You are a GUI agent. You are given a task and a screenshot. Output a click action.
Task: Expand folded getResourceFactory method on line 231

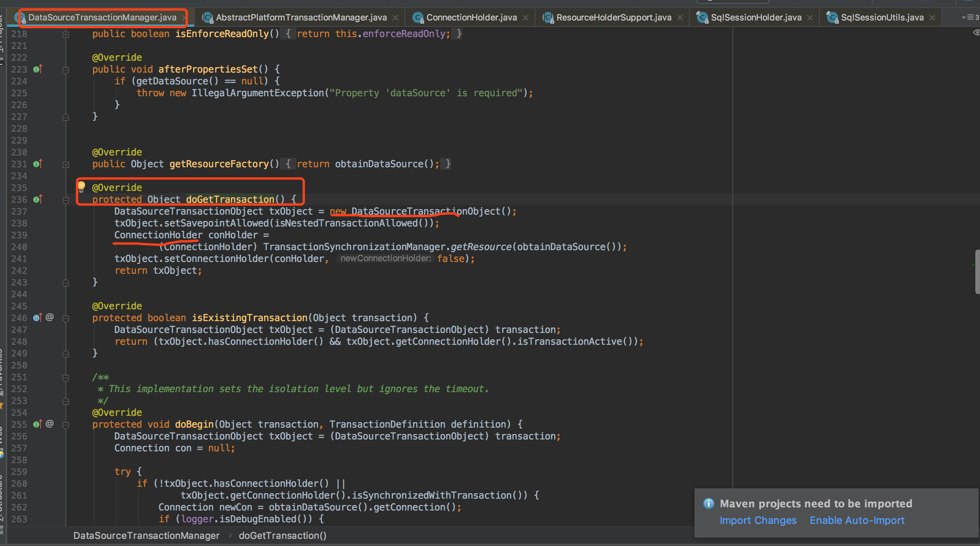66,165
